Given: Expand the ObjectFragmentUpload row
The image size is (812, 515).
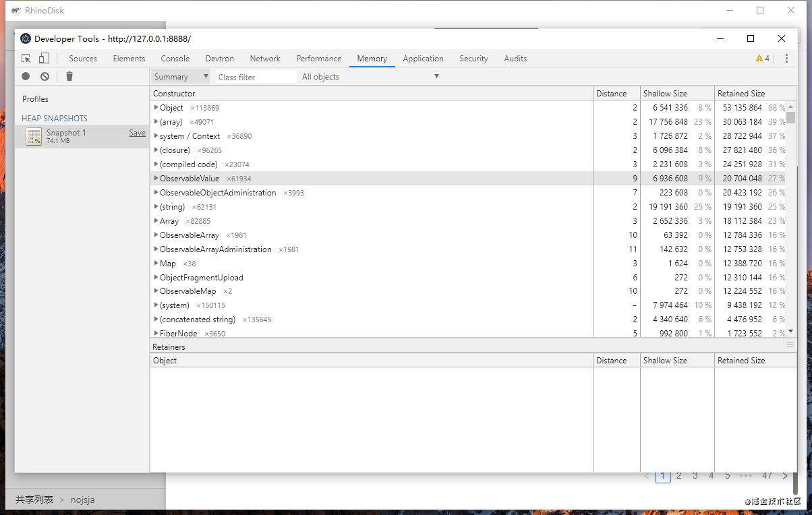Looking at the screenshot, I should (x=156, y=277).
